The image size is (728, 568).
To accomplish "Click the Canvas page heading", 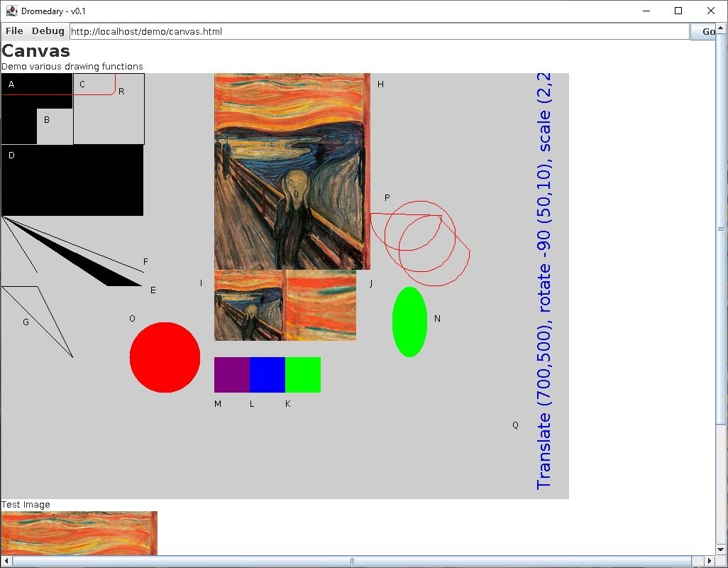I will [35, 50].
